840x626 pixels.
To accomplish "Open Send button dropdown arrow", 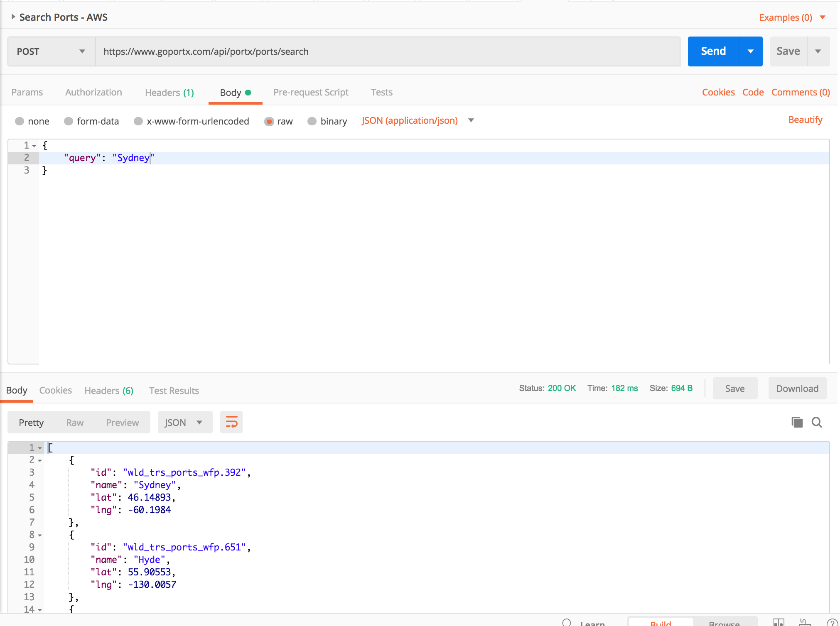I will point(751,51).
